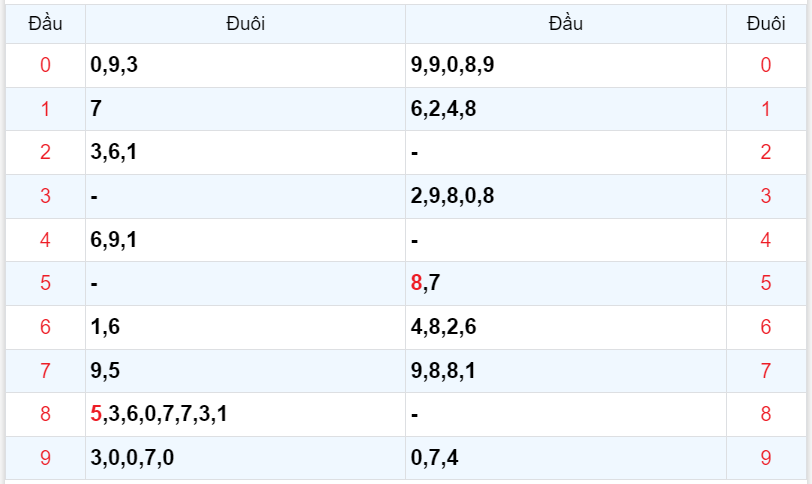Click the cell containing 0,9,3
The height and width of the screenshot is (484, 812).
pyautogui.click(x=113, y=66)
